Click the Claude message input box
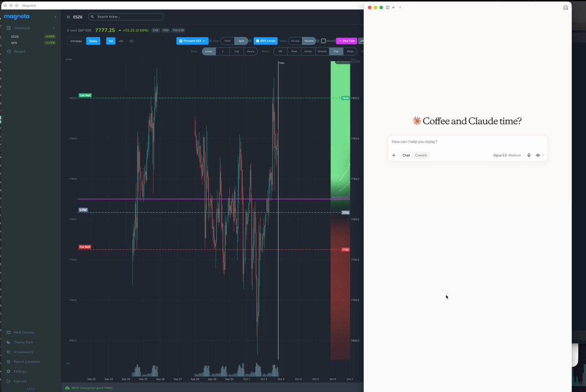 pos(468,142)
